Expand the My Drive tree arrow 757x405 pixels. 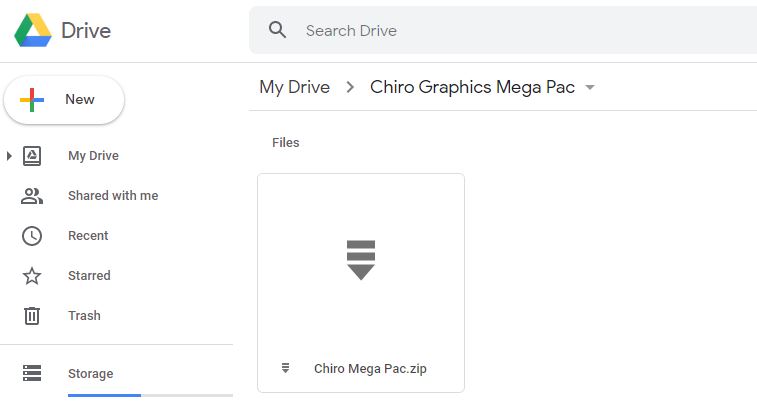click(x=10, y=156)
